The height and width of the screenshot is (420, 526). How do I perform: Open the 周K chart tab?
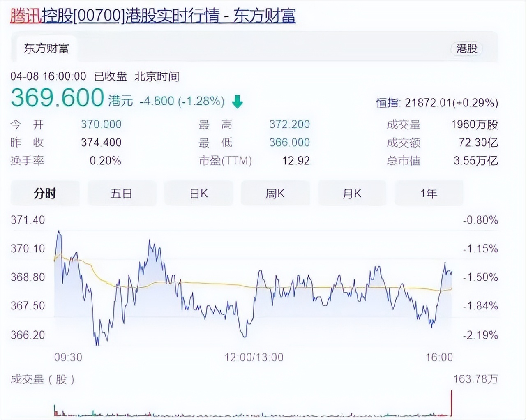click(275, 193)
